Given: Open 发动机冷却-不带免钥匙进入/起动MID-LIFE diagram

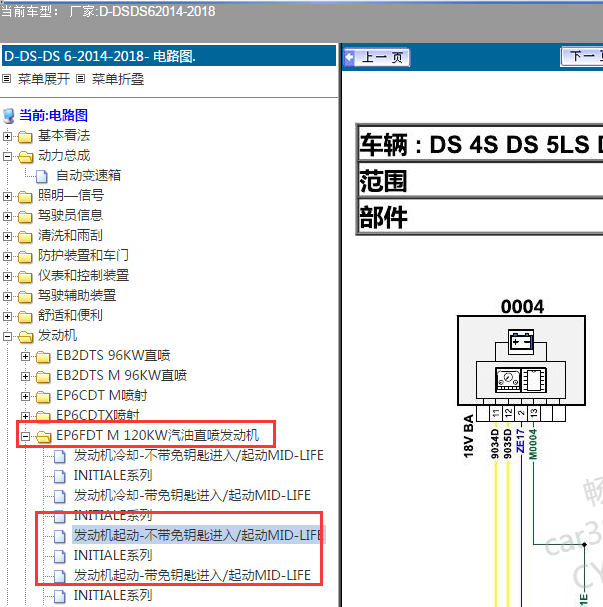Looking at the screenshot, I should pos(199,456).
